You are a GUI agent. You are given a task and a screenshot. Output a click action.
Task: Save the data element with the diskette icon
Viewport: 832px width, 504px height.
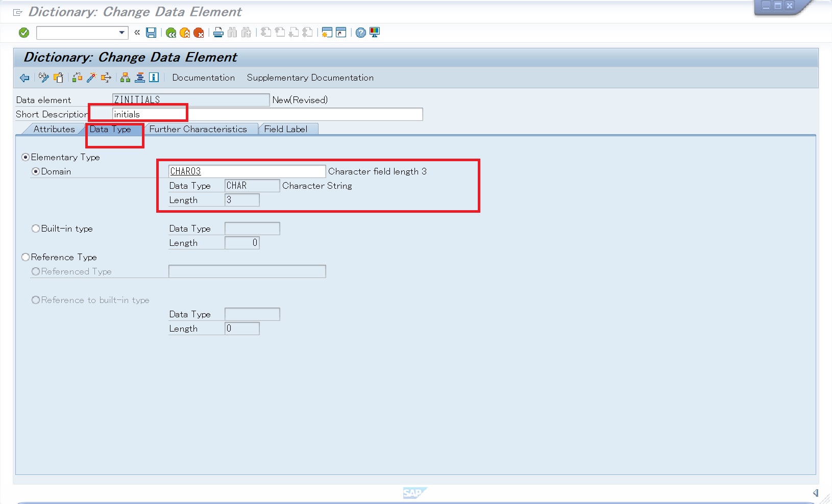(151, 33)
